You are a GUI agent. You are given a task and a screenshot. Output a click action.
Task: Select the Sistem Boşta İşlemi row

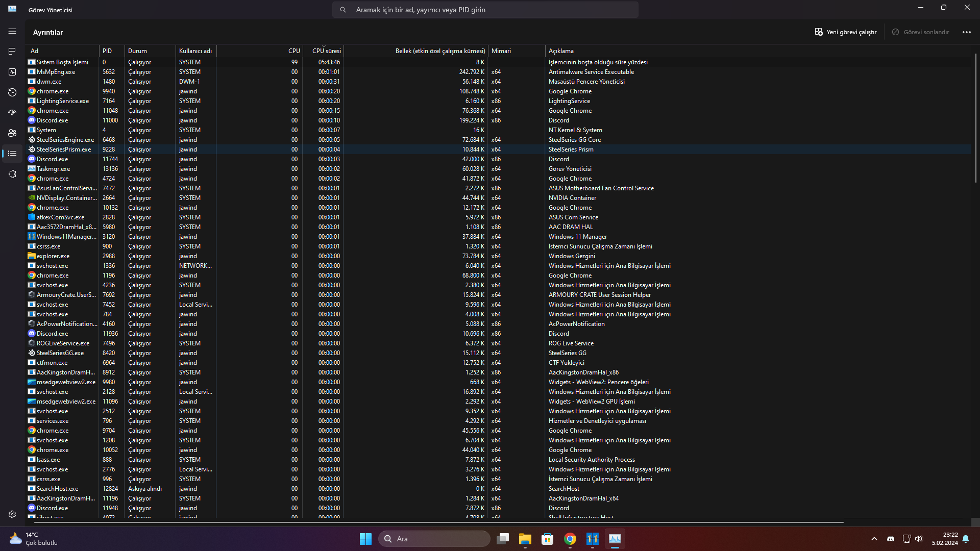[498, 62]
